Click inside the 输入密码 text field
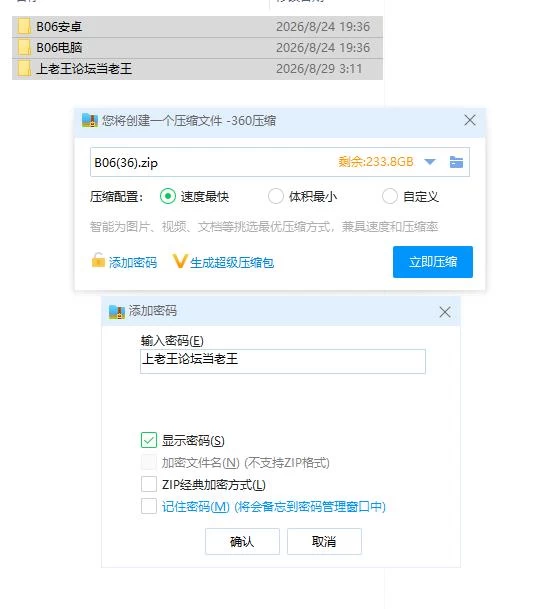This screenshot has height=609, width=556. click(283, 361)
